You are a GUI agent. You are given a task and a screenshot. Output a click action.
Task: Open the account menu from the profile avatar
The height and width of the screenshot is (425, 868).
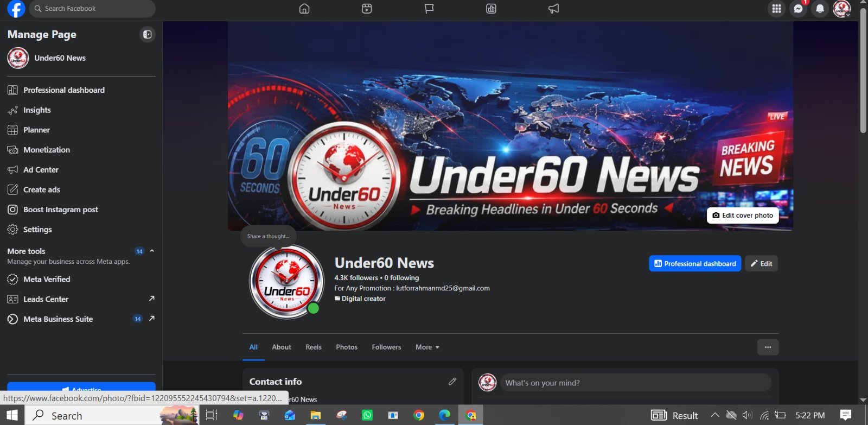pyautogui.click(x=841, y=9)
